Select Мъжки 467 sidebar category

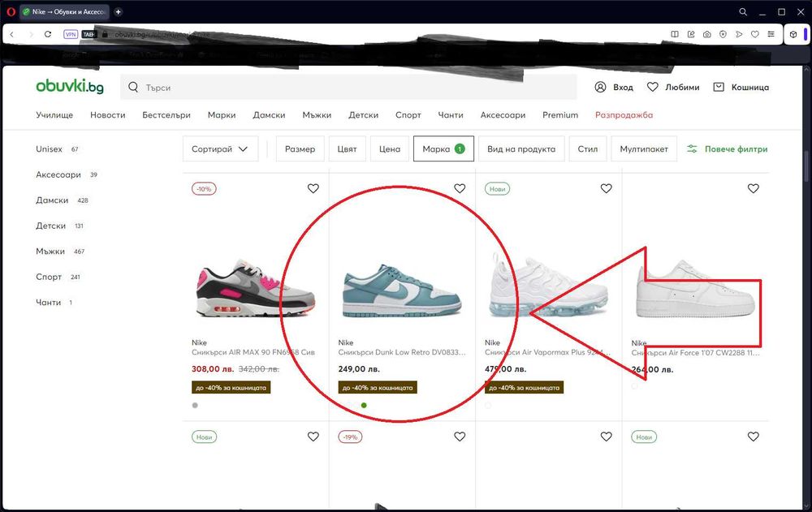pos(59,251)
